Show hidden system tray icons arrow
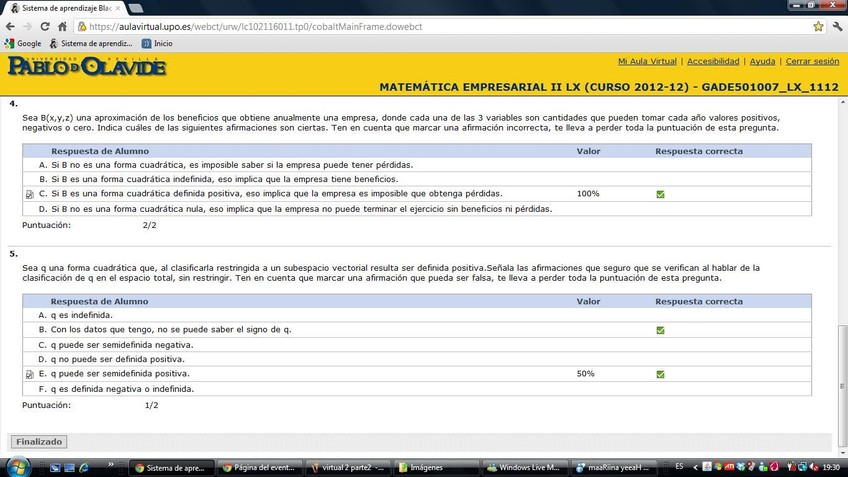 point(697,467)
